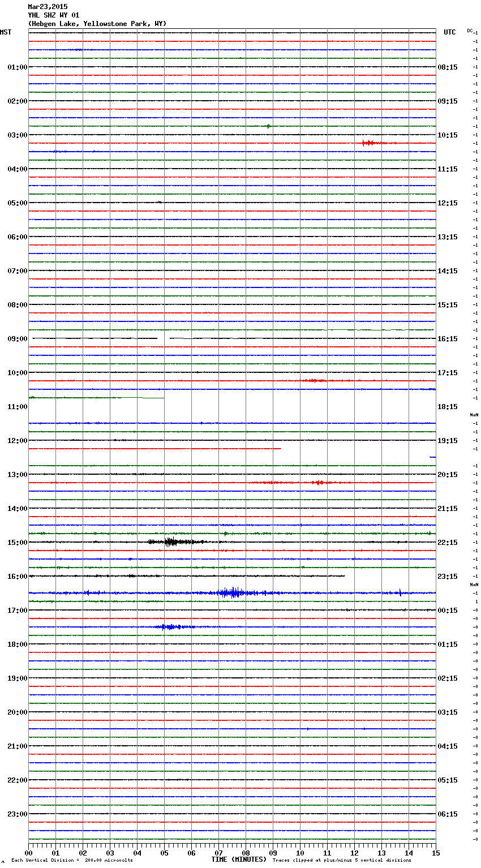Click the 15:00 MST time label
481x868 pixels.
(17, 543)
